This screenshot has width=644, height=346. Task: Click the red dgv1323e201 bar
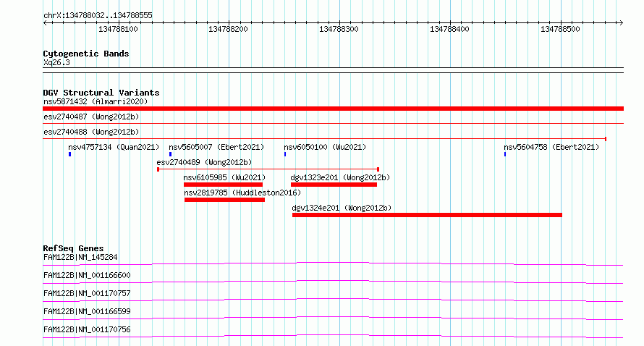[334, 185]
